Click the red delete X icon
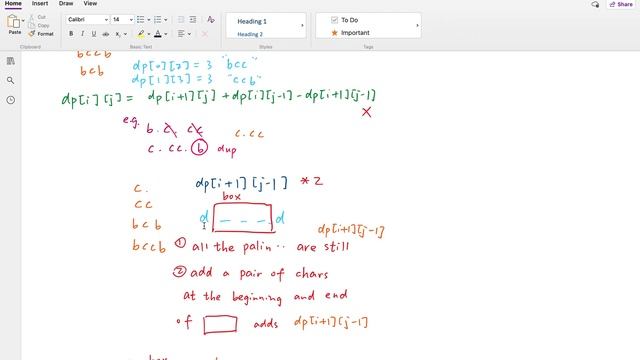This screenshot has height=360, width=640. tap(204, 34)
